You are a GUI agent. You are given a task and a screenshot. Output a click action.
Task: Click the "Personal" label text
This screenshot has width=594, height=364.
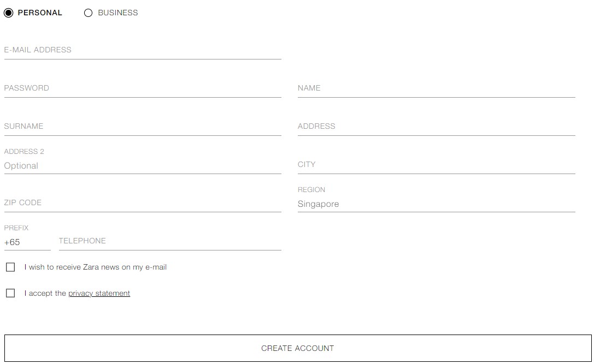coord(40,13)
